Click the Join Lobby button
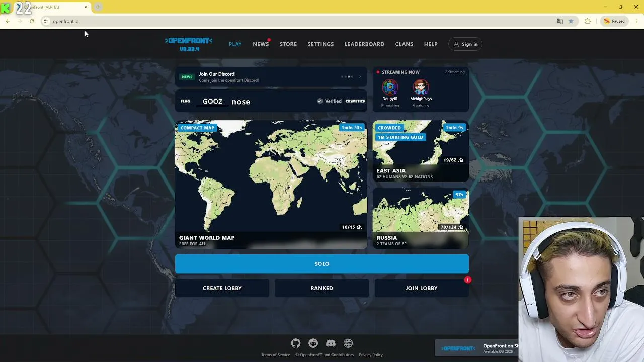 tap(422, 288)
